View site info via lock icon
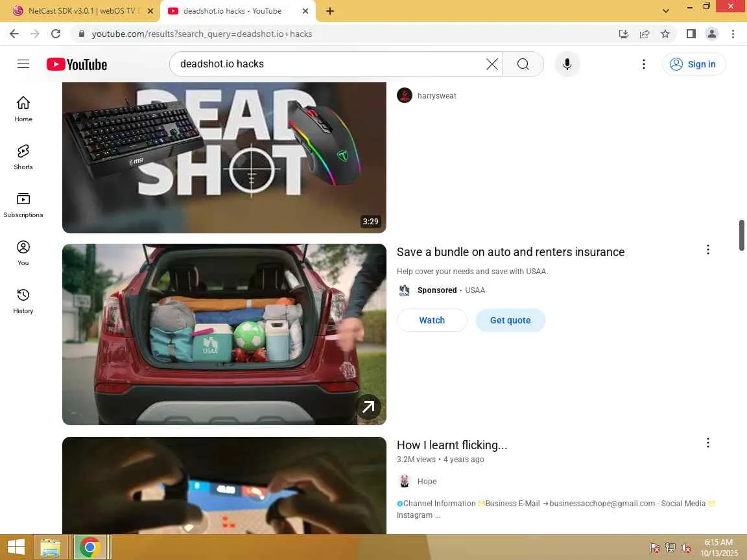 point(82,34)
